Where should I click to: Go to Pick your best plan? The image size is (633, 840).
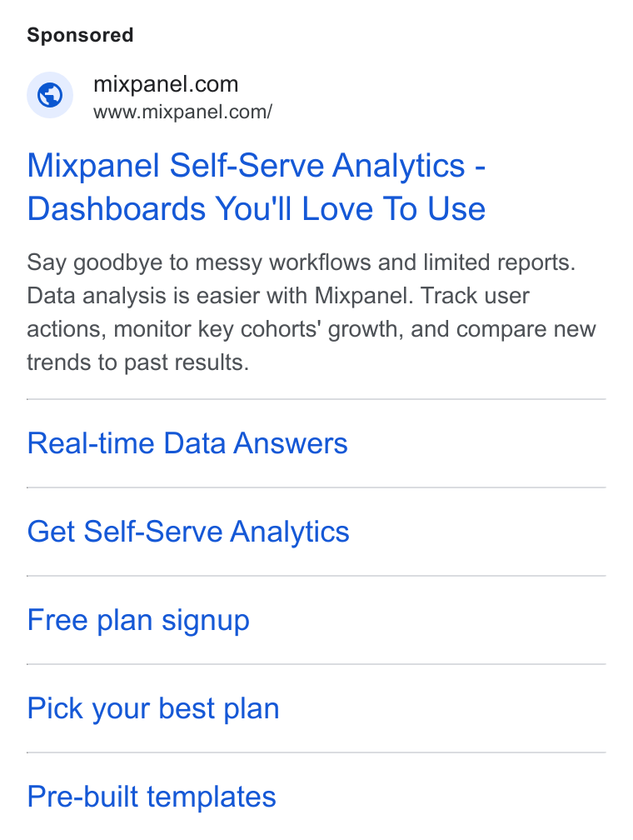click(153, 708)
